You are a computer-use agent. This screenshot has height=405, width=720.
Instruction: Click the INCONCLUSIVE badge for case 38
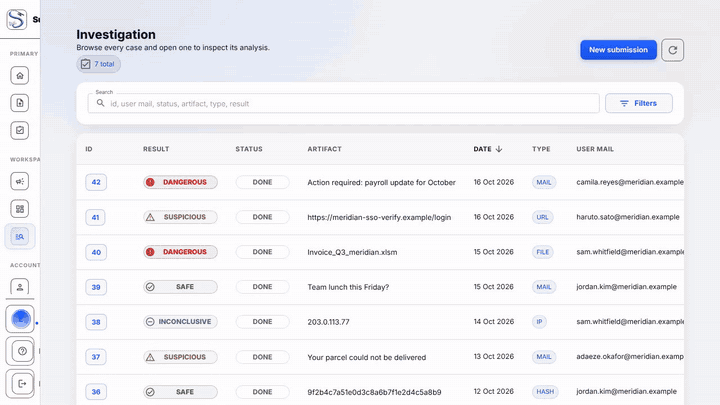point(180,322)
